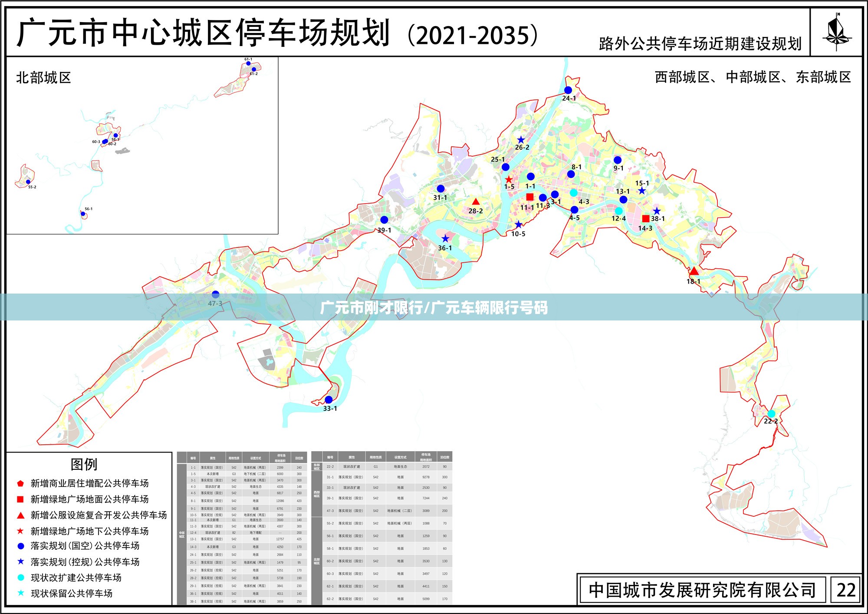Click the 泊位数 header of the left table
868x614 pixels.
tap(299, 458)
